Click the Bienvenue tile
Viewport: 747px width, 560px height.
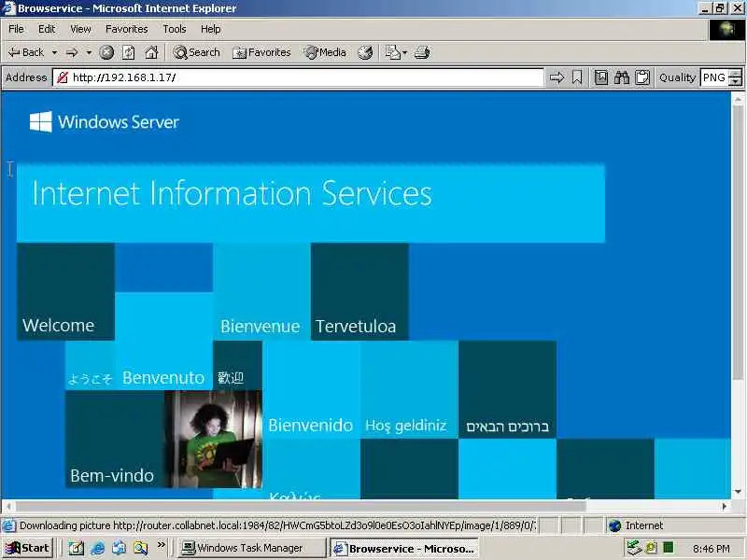coord(261,291)
